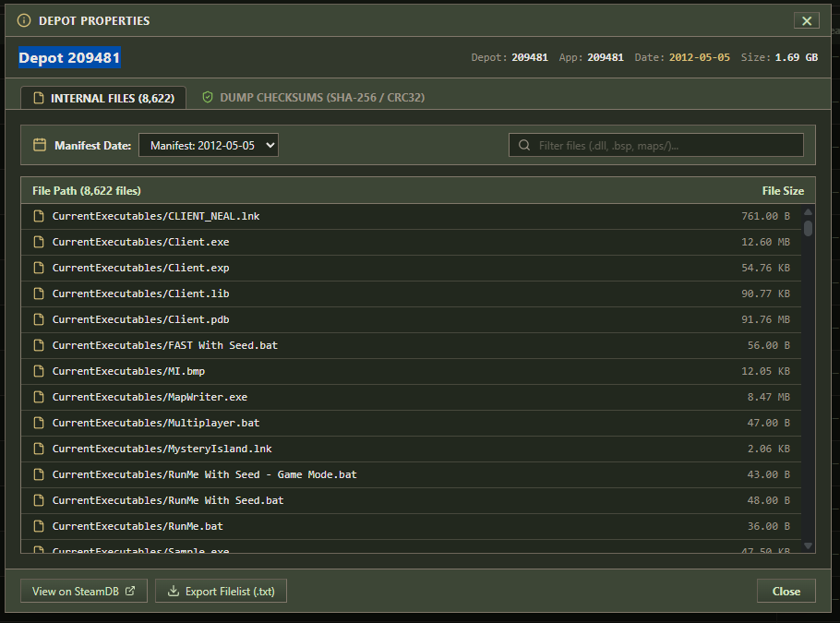Click file icon for Client.exe
Viewport: 840px width, 623px height.
click(39, 242)
